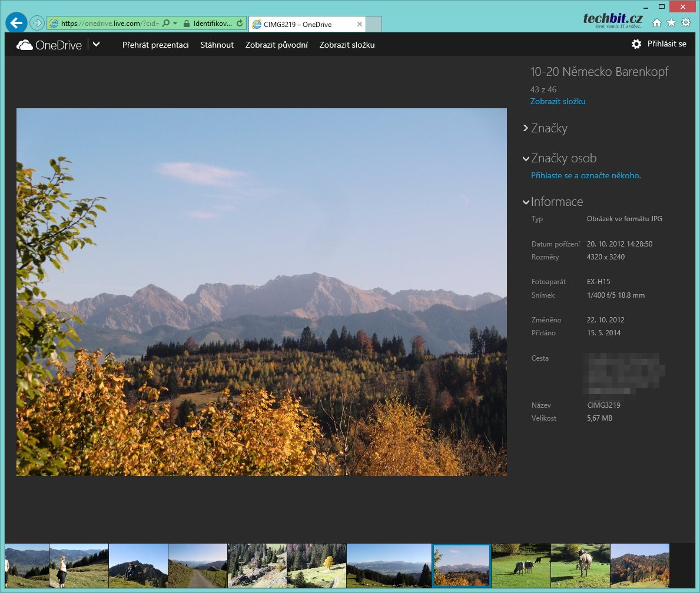This screenshot has width=700, height=593.
Task: Select the thumbnail of the woman on hillside
Action: 79,565
